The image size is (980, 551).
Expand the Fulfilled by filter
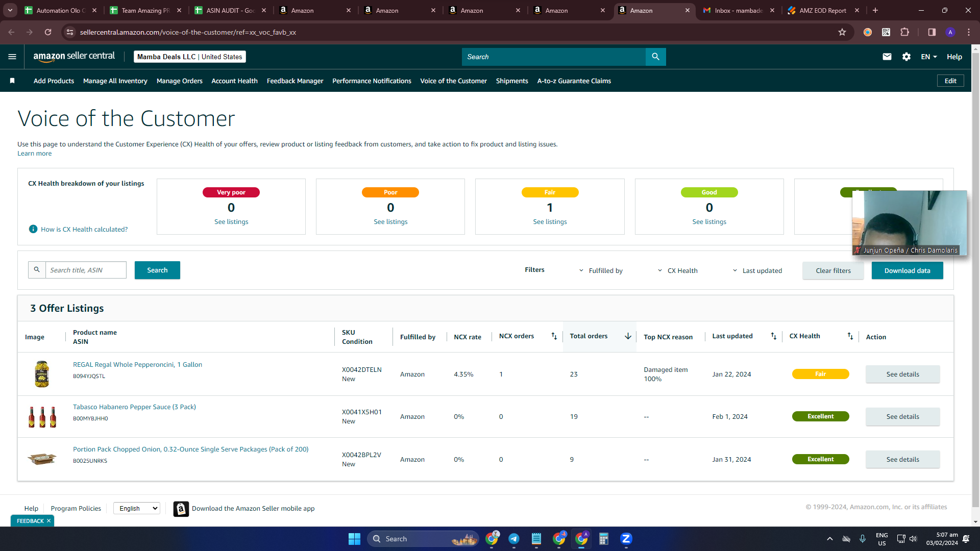pos(600,270)
